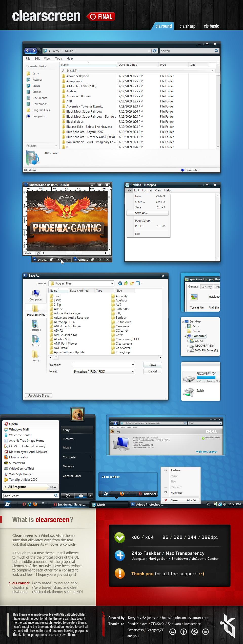Click the Save As horizontal scrollbar right arrow
The height and width of the screenshot is (644, 243).
pos(160,357)
